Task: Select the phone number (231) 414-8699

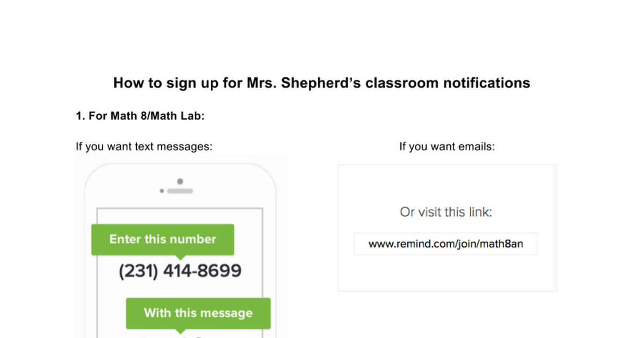Action: [x=180, y=271]
